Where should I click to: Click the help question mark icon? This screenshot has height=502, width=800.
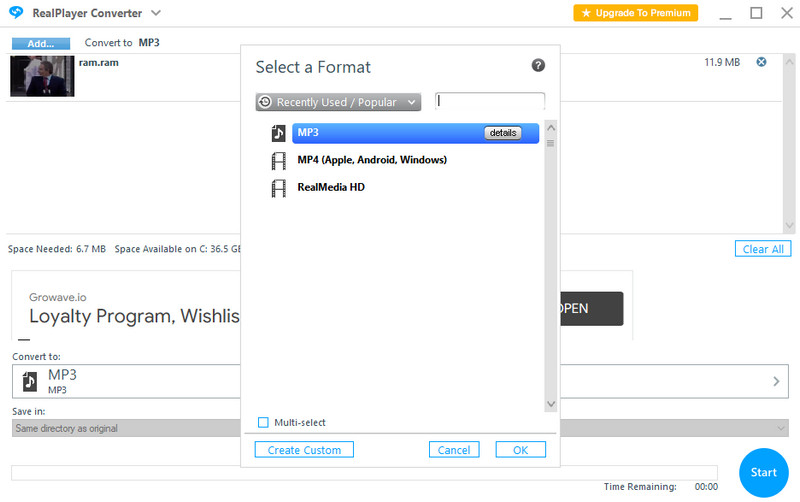(x=538, y=66)
